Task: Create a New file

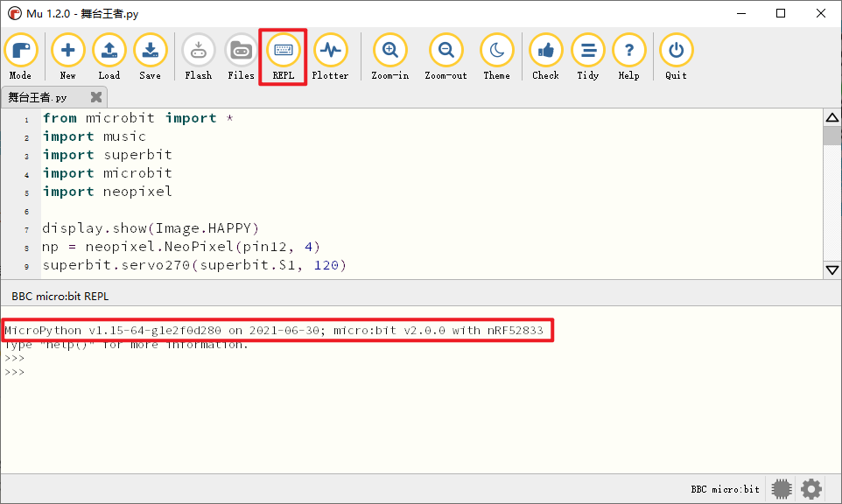Action: [67, 56]
